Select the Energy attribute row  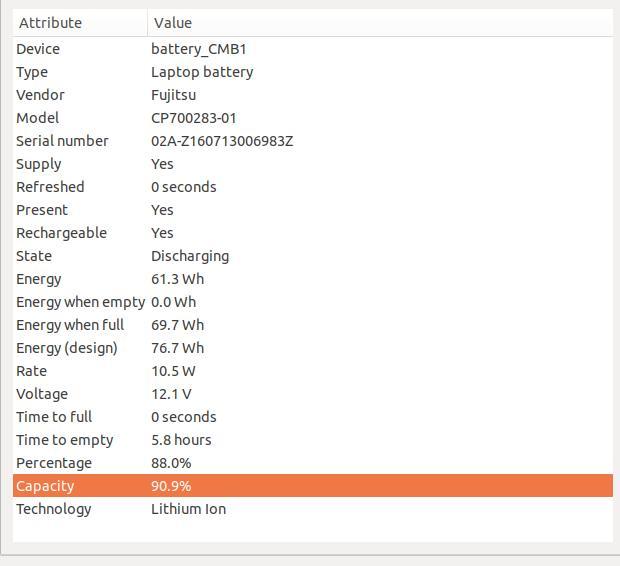coord(313,279)
